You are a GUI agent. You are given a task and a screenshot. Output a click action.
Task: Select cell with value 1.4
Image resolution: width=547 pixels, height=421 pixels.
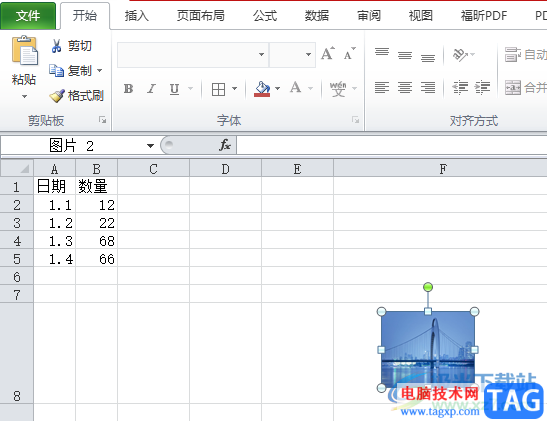(x=54, y=258)
